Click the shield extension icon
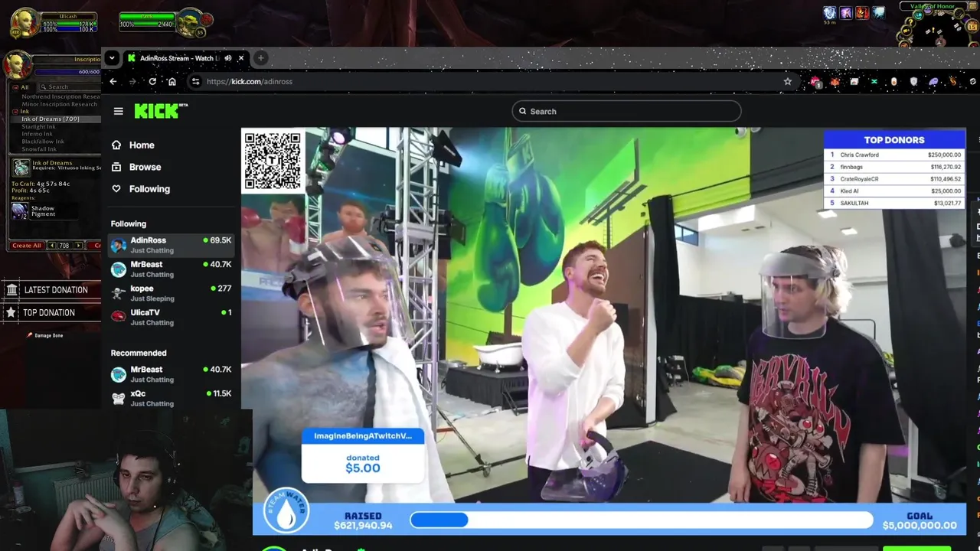The width and height of the screenshot is (980, 551). click(x=913, y=81)
